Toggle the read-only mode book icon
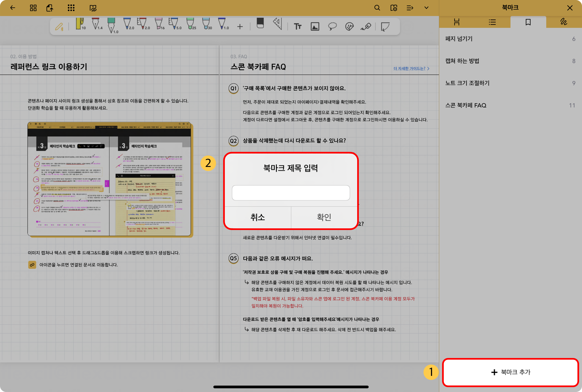Image resolution: width=582 pixels, height=392 pixels. pyautogui.click(x=93, y=8)
